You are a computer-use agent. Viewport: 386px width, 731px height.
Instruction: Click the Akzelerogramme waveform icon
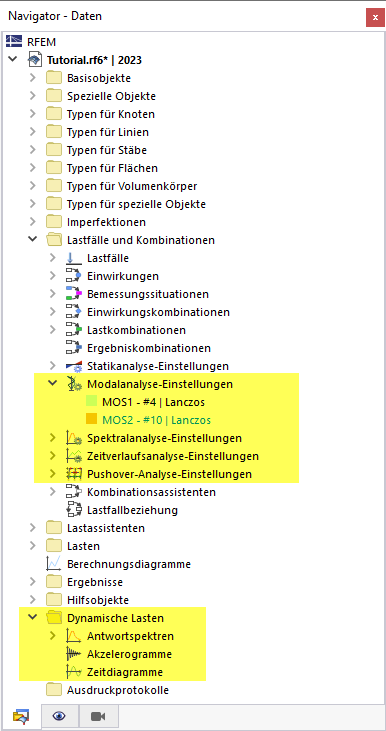[x=74, y=654]
